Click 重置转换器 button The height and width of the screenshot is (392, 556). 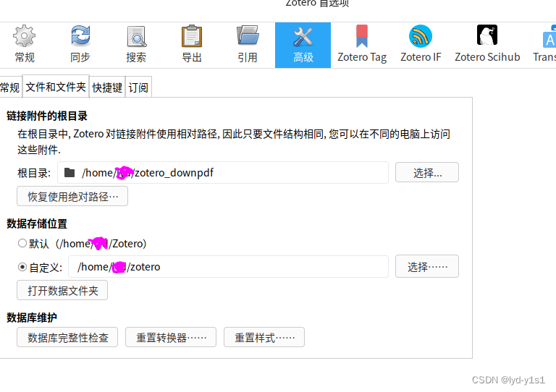click(171, 337)
